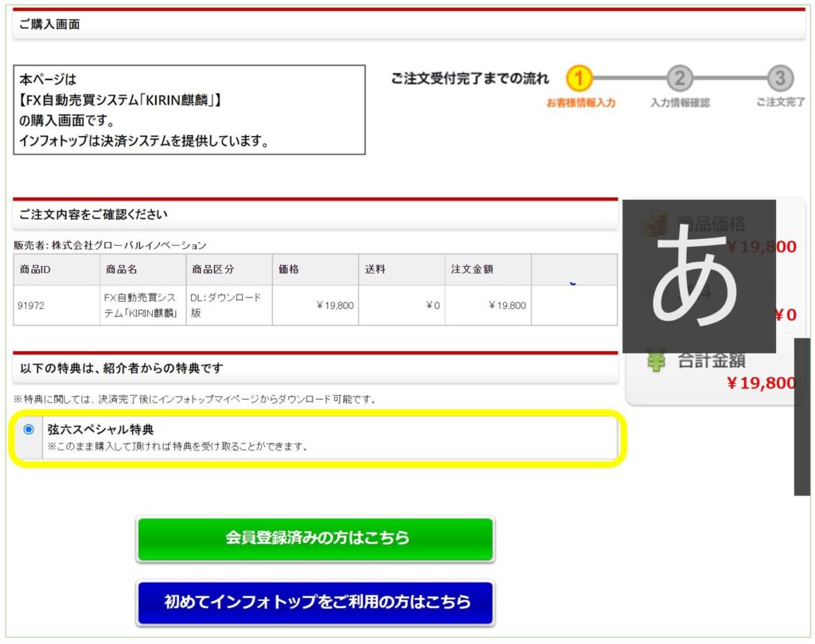The image size is (815, 644).
Task: Click the 入力情報確認 step label
Action: click(680, 103)
